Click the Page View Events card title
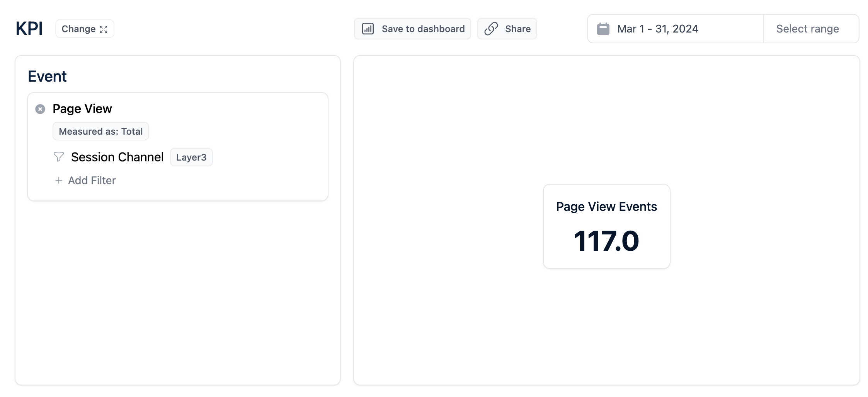 [606, 207]
